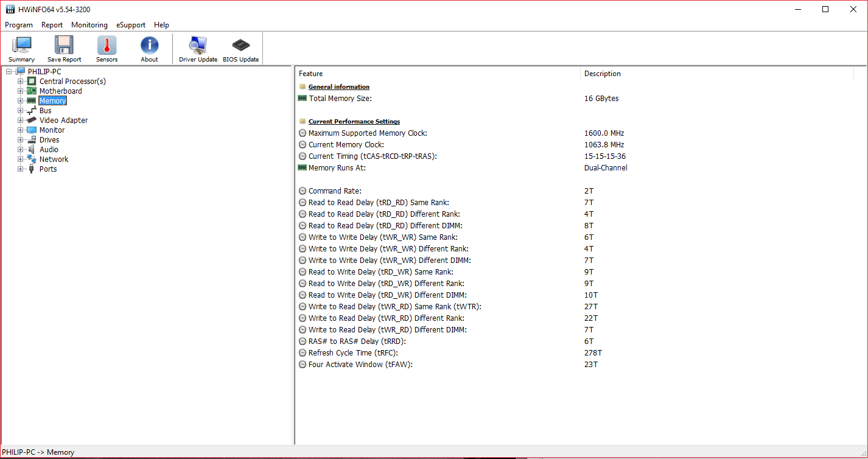The height and width of the screenshot is (459, 868).
Task: Click the Ports plug icon in tree
Action: pyautogui.click(x=32, y=169)
